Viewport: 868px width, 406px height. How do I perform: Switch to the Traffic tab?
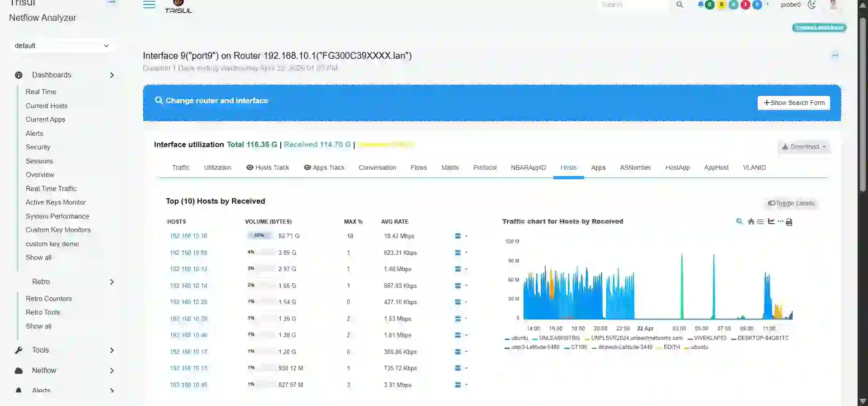(181, 167)
